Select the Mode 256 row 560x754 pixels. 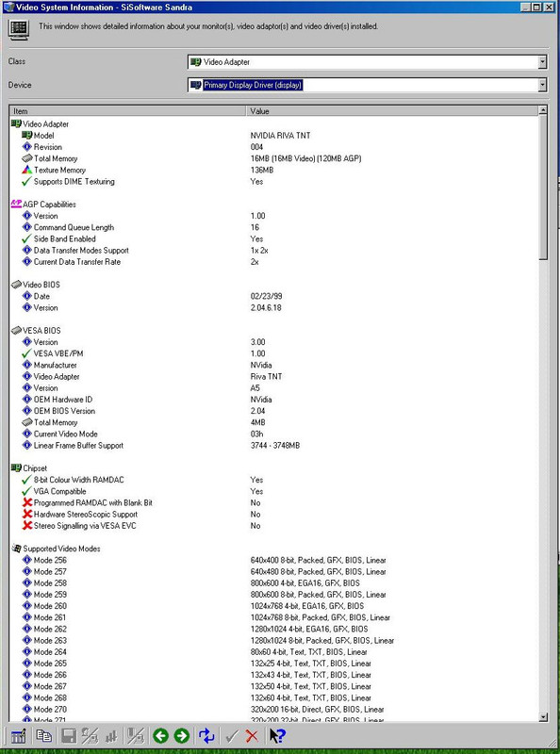tap(273, 560)
